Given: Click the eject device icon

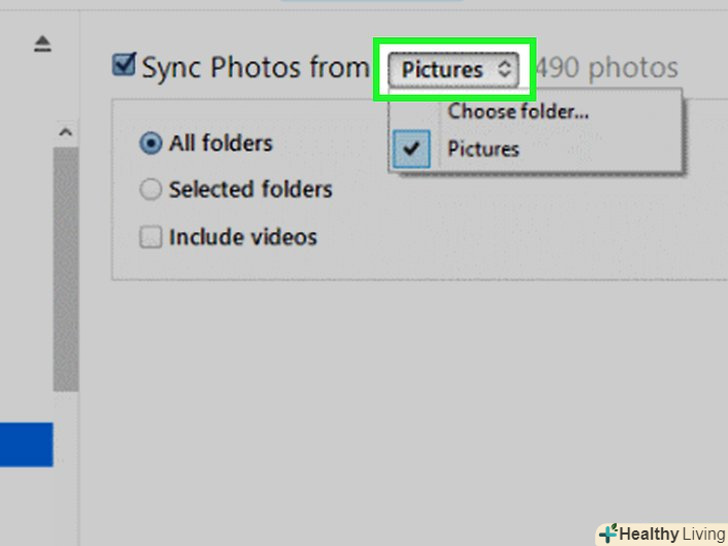Looking at the screenshot, I should [x=43, y=43].
